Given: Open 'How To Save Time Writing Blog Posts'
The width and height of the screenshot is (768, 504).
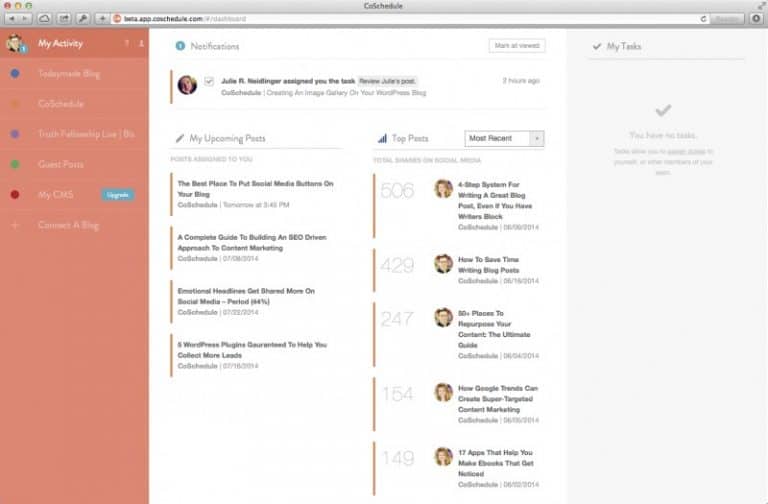Looking at the screenshot, I should coord(488,264).
